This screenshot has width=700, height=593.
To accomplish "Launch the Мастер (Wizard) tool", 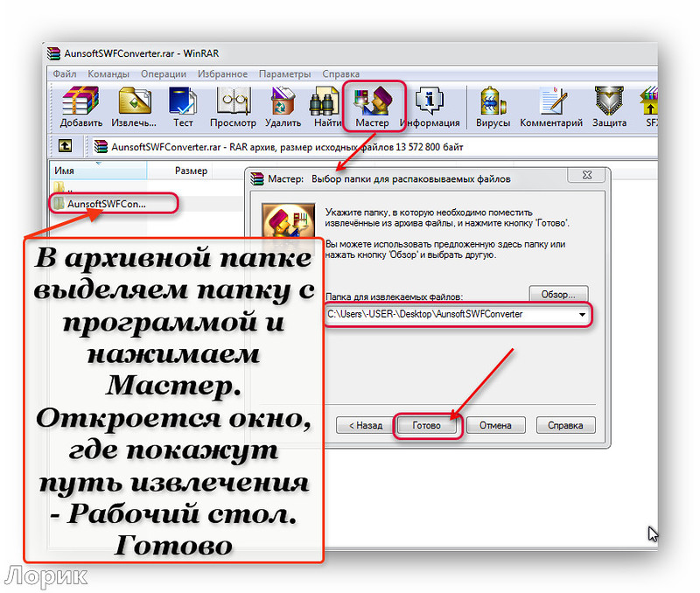I will (372, 106).
